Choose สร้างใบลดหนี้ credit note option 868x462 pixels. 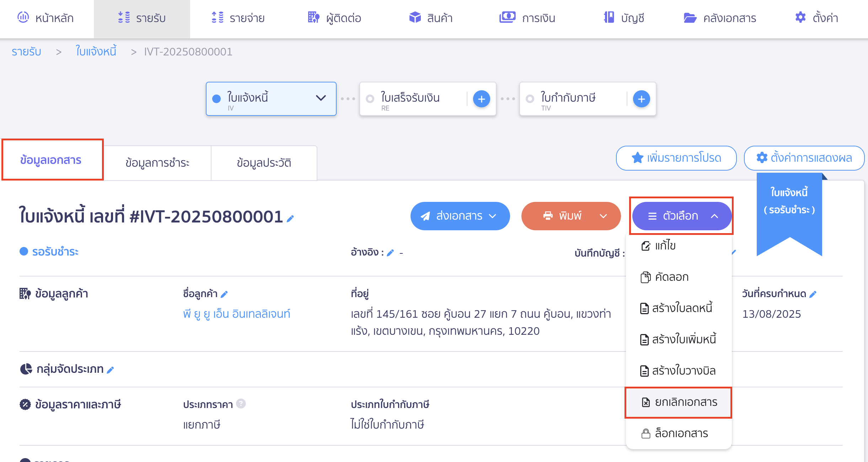pos(679,308)
